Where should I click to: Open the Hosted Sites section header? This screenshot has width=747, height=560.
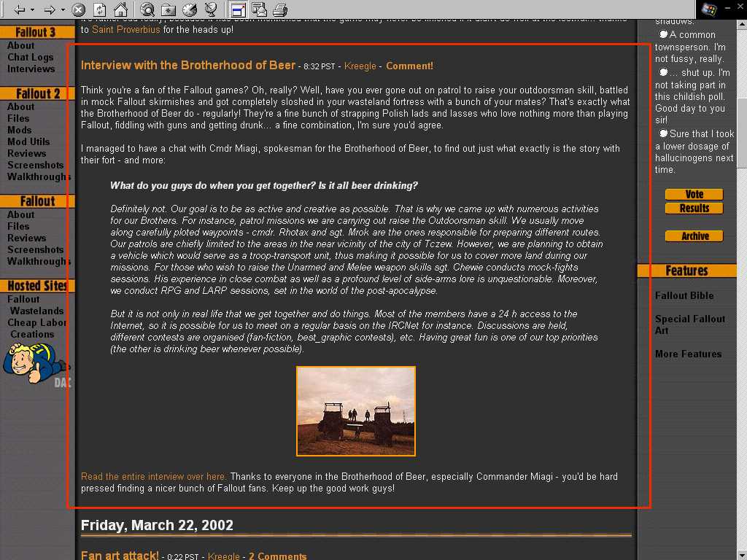37,286
